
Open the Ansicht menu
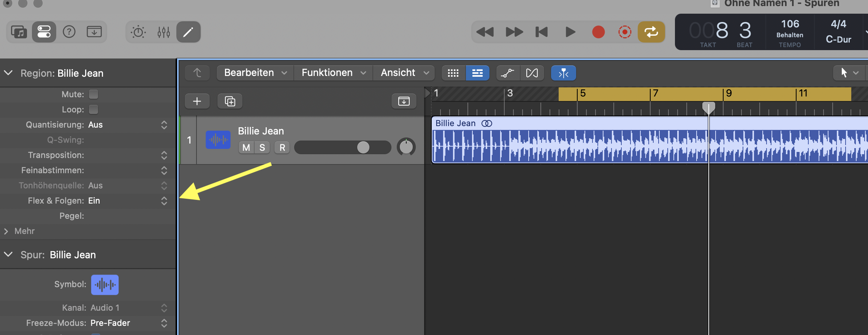click(x=404, y=73)
